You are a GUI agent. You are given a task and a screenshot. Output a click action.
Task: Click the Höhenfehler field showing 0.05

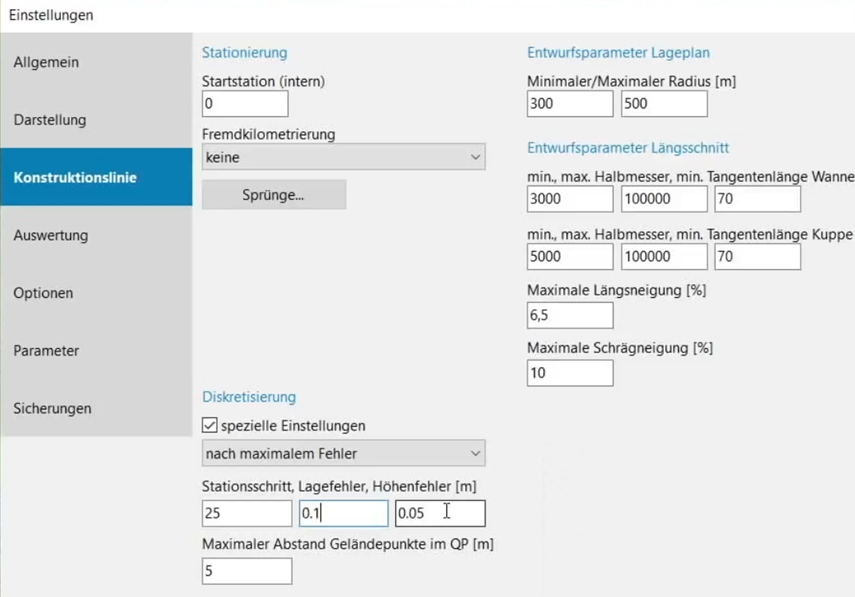coord(440,513)
